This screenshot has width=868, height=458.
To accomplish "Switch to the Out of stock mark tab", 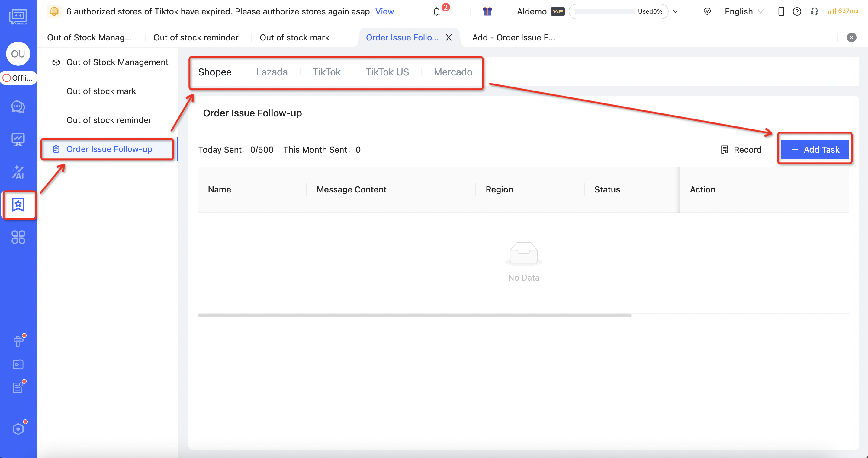I will click(x=294, y=37).
